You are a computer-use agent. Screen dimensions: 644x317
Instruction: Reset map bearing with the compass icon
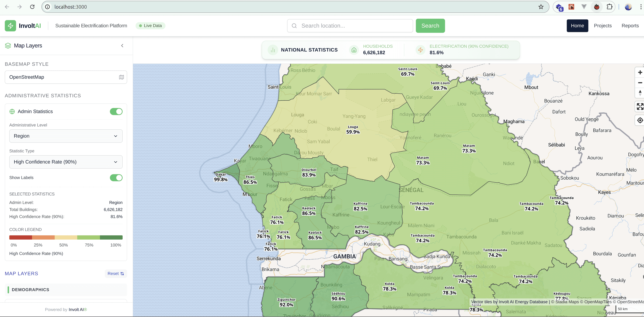click(x=640, y=93)
